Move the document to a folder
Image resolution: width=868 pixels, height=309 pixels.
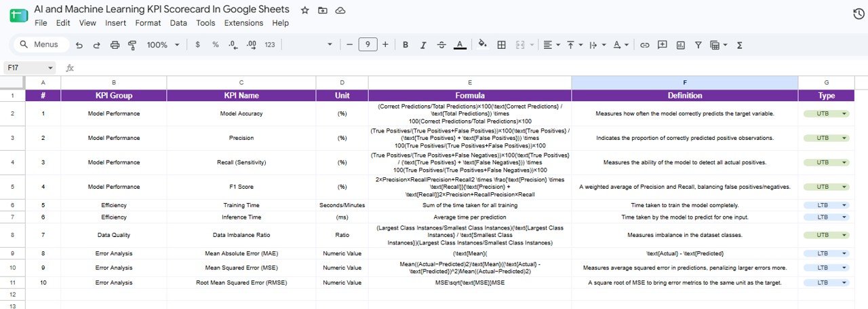click(323, 10)
